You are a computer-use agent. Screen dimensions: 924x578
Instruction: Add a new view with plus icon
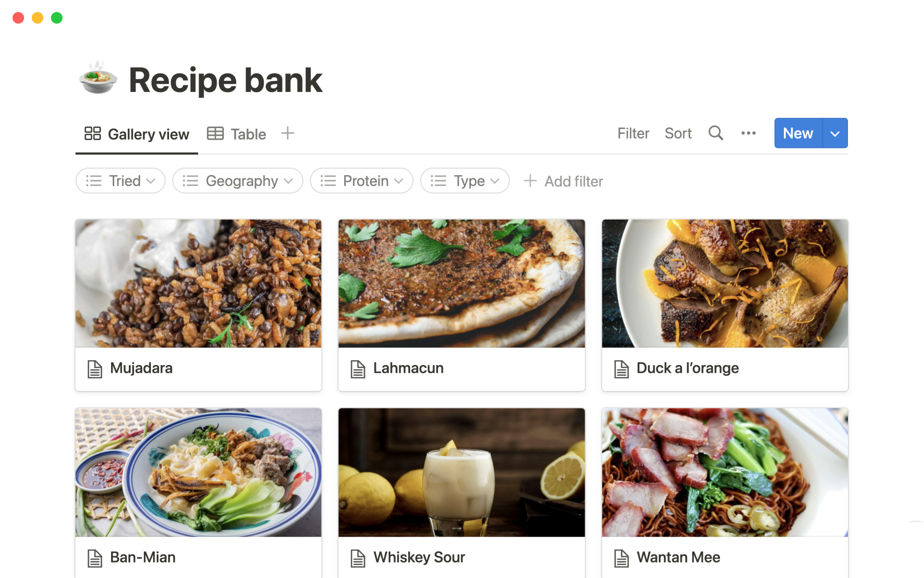pyautogui.click(x=287, y=133)
